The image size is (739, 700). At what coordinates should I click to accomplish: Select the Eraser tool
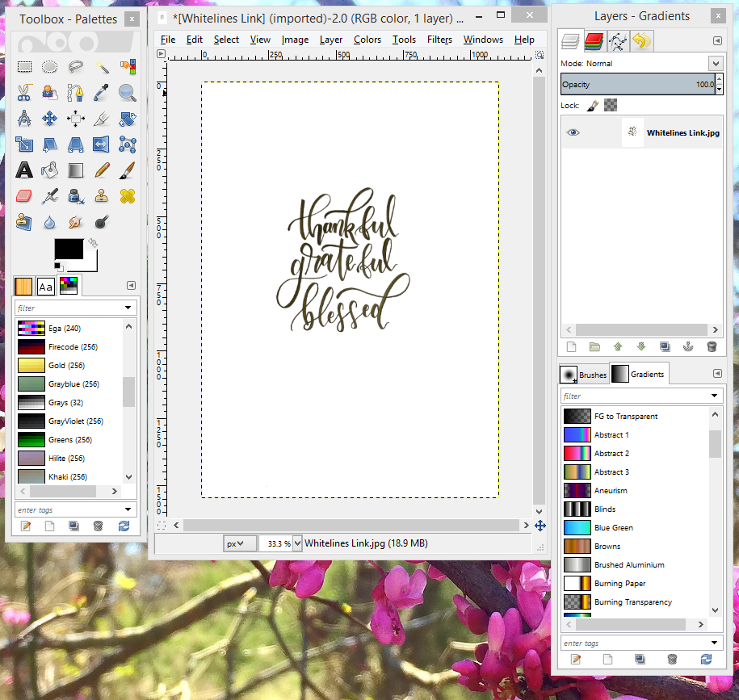pyautogui.click(x=24, y=195)
